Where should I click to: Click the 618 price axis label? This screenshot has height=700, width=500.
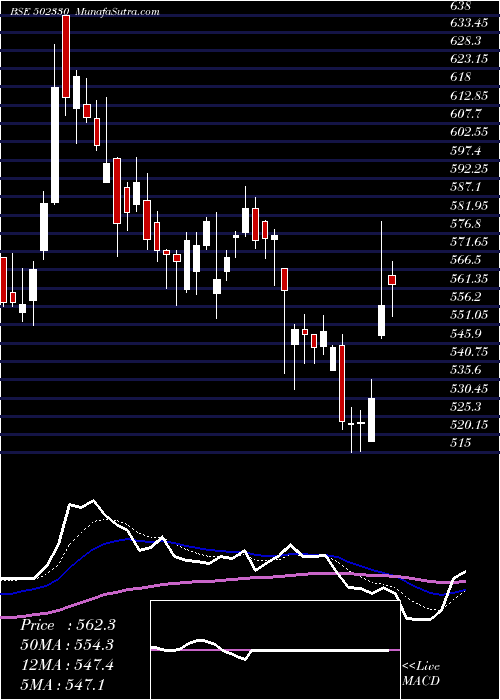[x=460, y=77]
